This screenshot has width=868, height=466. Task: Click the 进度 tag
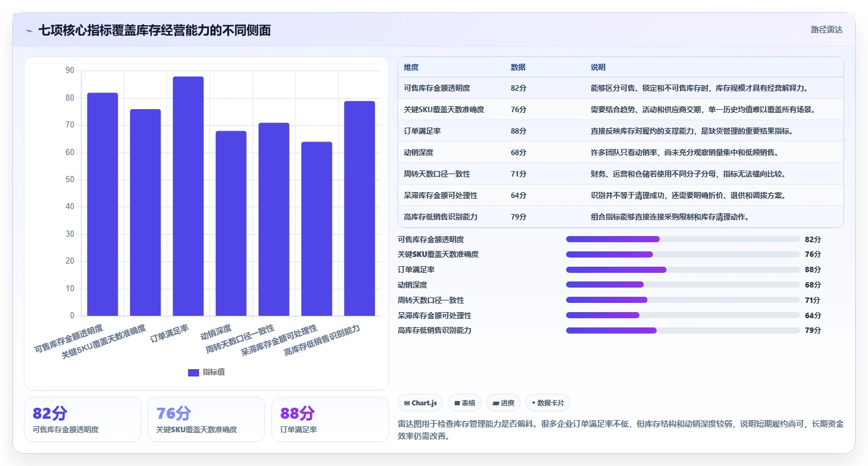(x=504, y=403)
